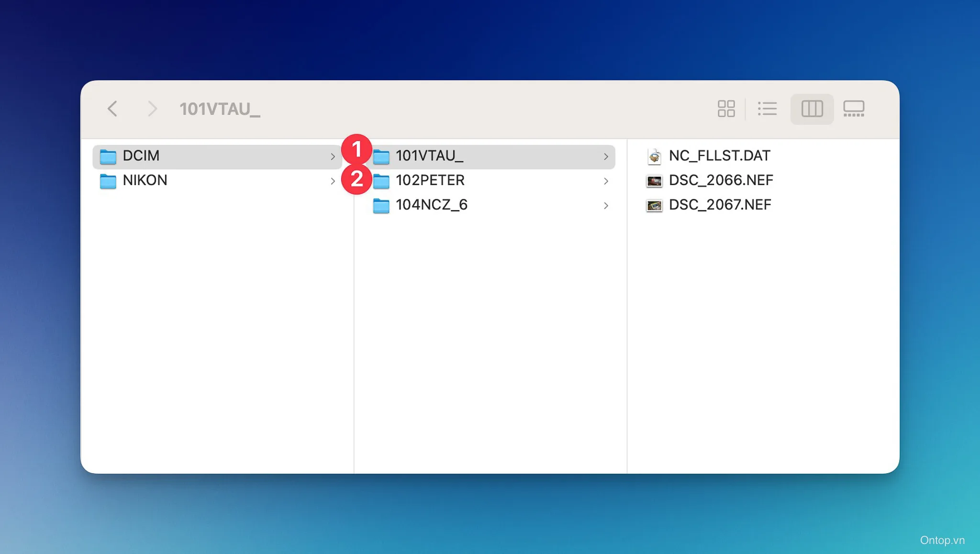The width and height of the screenshot is (980, 554).
Task: Click the DCIM folder icon
Action: (x=108, y=156)
